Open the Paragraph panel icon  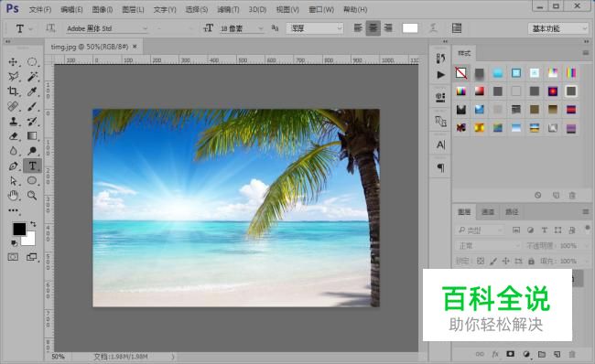(x=440, y=167)
